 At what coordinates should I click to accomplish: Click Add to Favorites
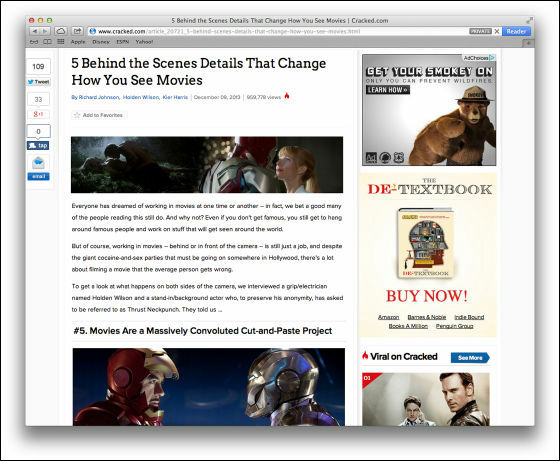[99, 115]
